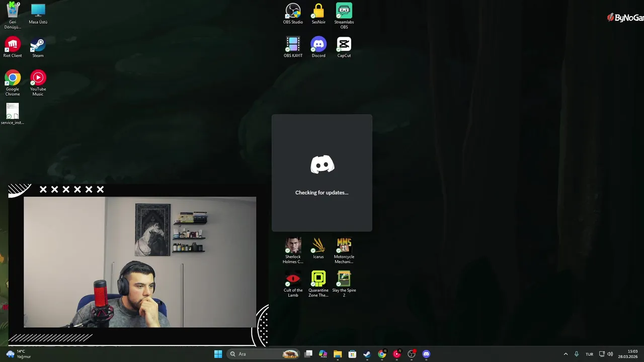Open Microsoft 365 Copilot in the taskbar
644x362 pixels.
coord(323,354)
